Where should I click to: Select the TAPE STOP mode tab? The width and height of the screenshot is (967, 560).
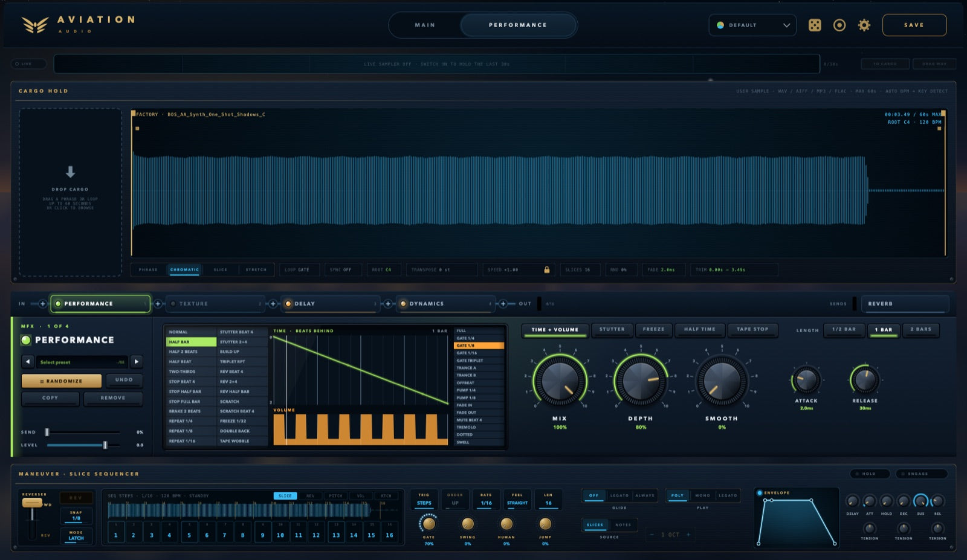point(752,329)
